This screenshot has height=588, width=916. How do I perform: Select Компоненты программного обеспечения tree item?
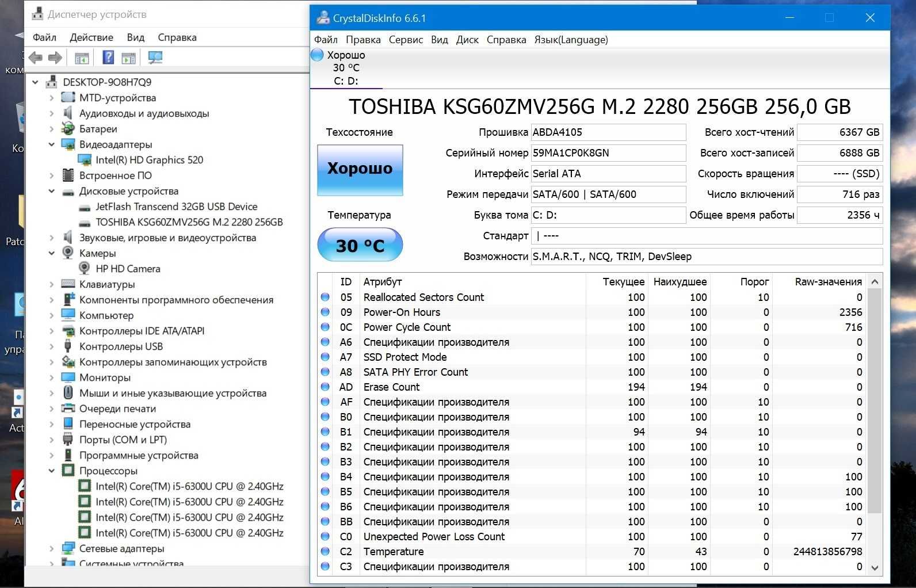click(x=176, y=300)
